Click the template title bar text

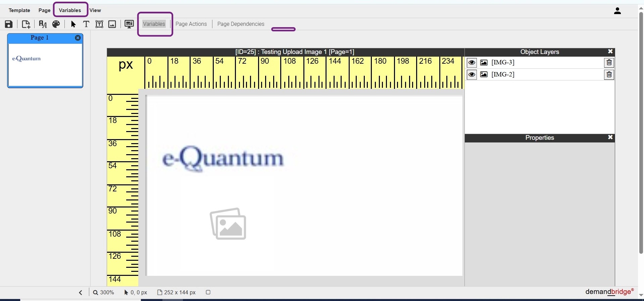click(295, 52)
